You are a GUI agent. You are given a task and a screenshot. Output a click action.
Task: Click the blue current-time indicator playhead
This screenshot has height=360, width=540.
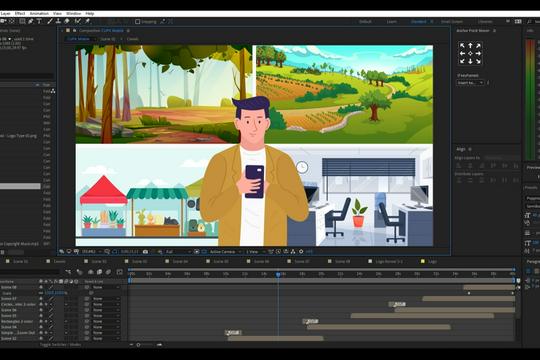pyautogui.click(x=278, y=275)
